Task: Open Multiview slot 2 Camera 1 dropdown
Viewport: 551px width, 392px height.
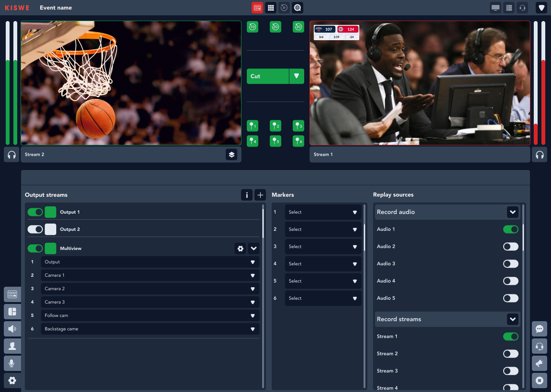Action: (150, 275)
